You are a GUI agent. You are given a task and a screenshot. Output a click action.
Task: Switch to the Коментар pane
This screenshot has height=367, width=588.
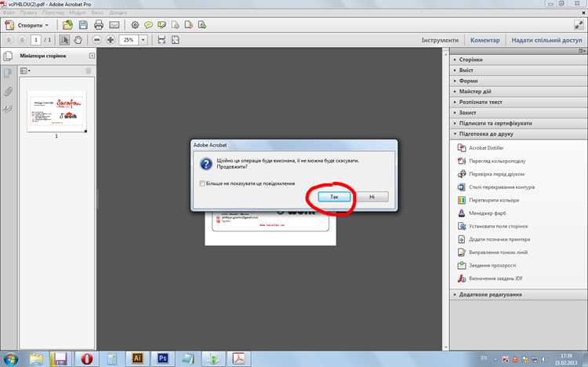pyautogui.click(x=485, y=40)
